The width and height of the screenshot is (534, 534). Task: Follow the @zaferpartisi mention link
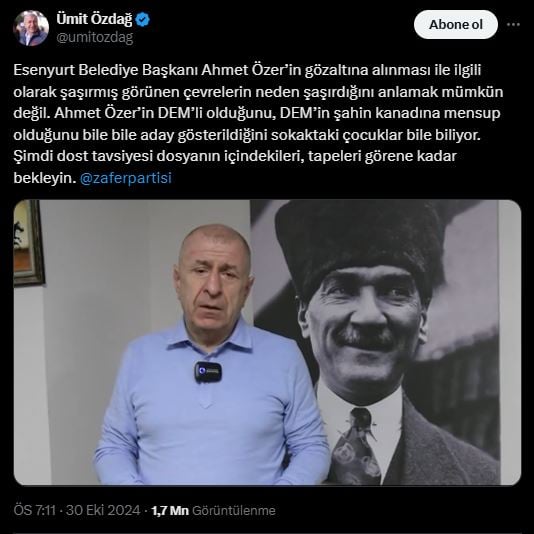[x=126, y=178]
